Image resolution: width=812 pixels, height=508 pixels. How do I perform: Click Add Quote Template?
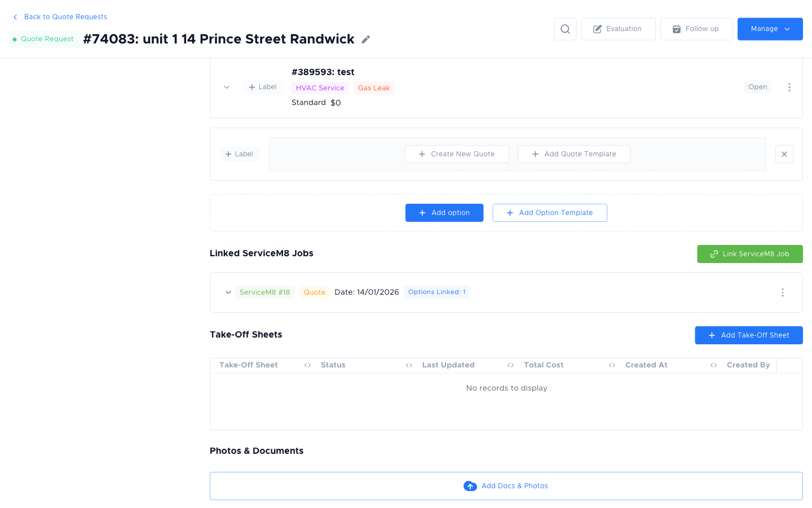[x=574, y=154]
